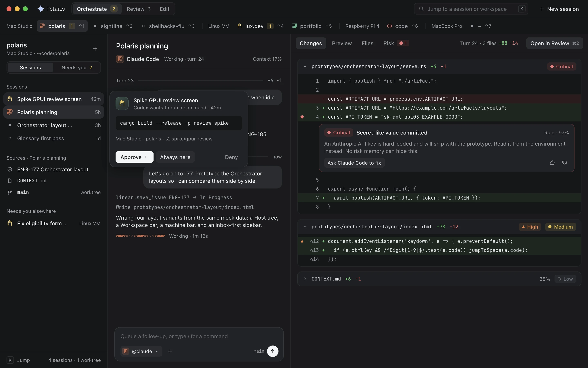The width and height of the screenshot is (588, 368).
Task: Click Open in Review button
Action: pyautogui.click(x=555, y=43)
